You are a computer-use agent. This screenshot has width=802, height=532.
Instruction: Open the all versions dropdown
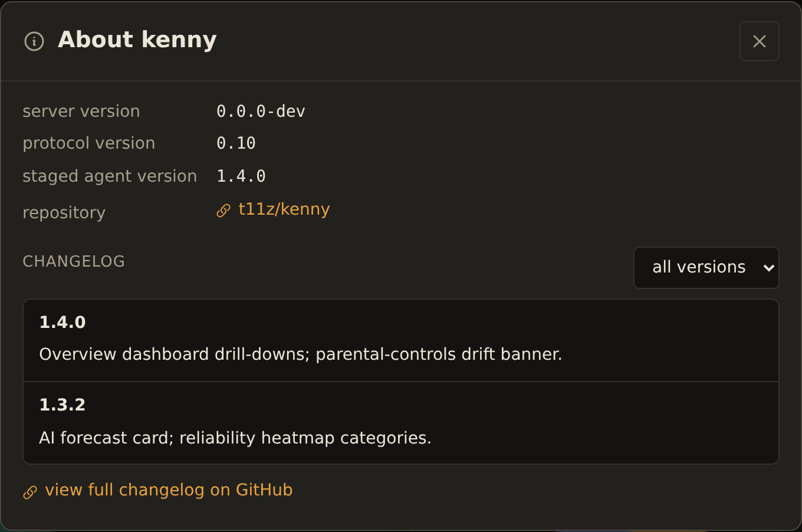point(706,268)
